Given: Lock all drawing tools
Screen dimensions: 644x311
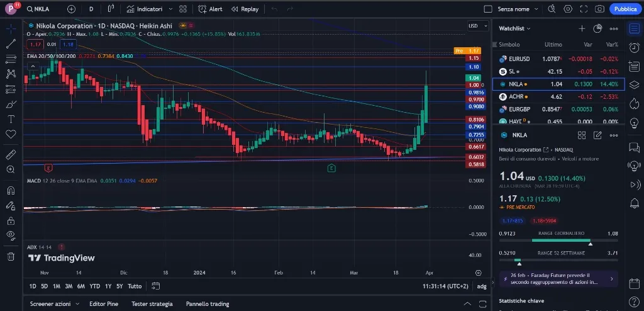Looking at the screenshot, I should [x=11, y=220].
